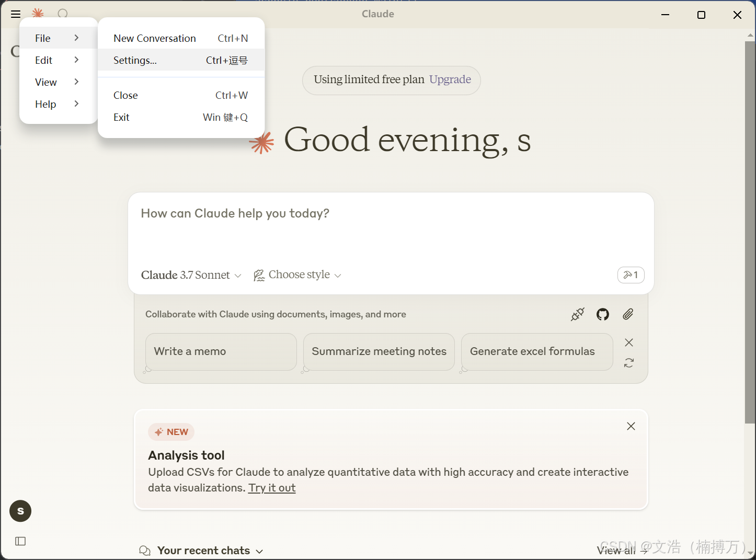This screenshot has height=560, width=756.
Task: Choose New Conversation from File submenu
Action: (181, 38)
